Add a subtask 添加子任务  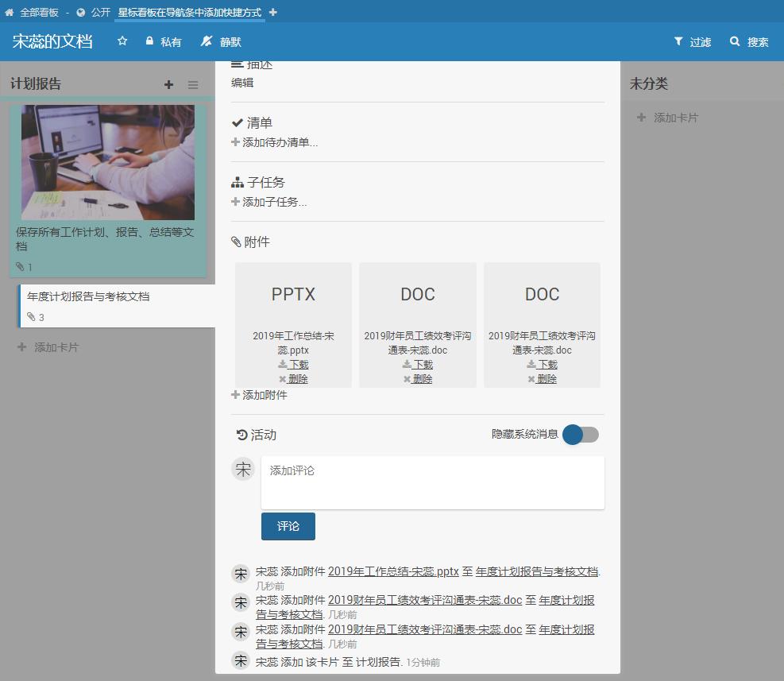click(269, 202)
